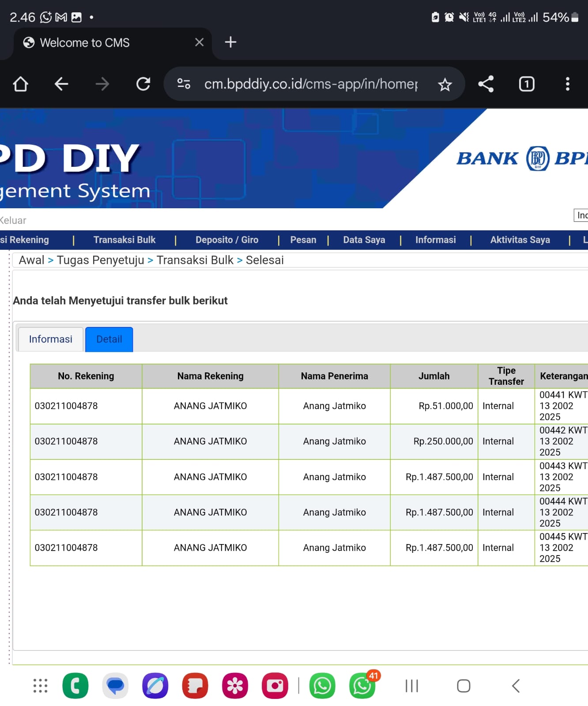Click Anang Jatmiko recipient in 00443 KWT row
The width and height of the screenshot is (588, 706).
point(334,477)
